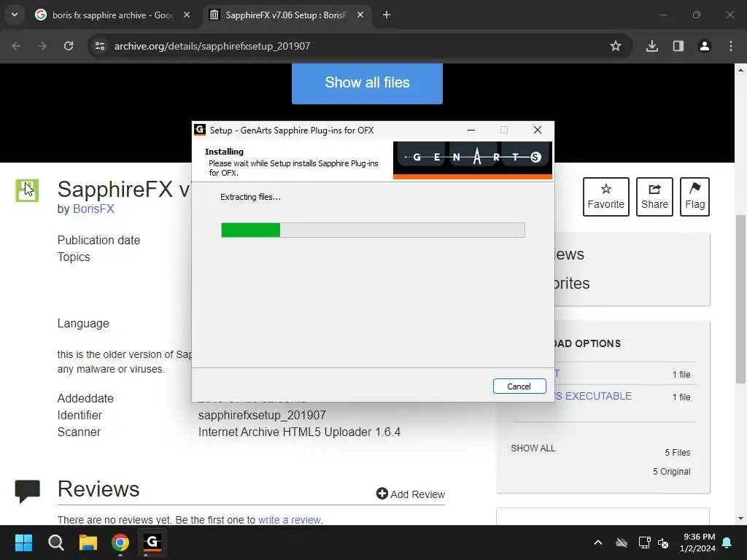Viewport: 747px width, 560px height.
Task: Open File Explorer from the taskbar
Action: click(88, 542)
